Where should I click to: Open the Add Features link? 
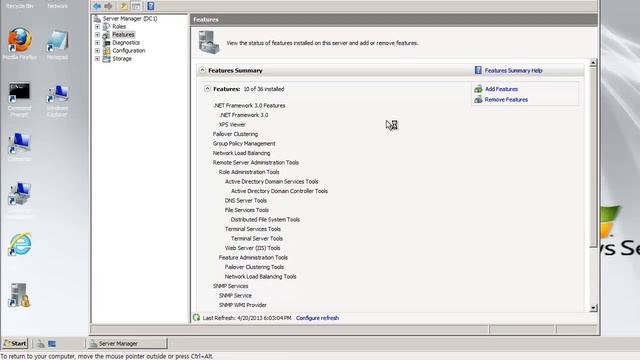coord(501,89)
